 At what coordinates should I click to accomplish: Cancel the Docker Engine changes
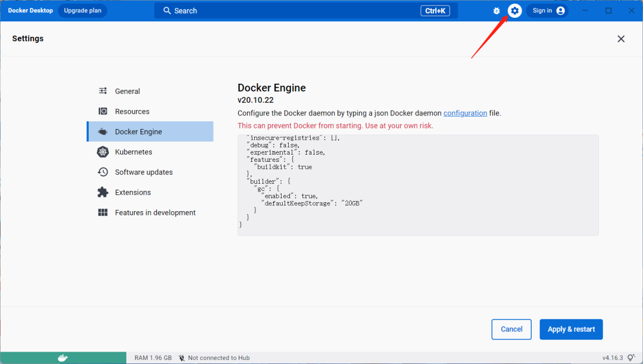(x=511, y=329)
